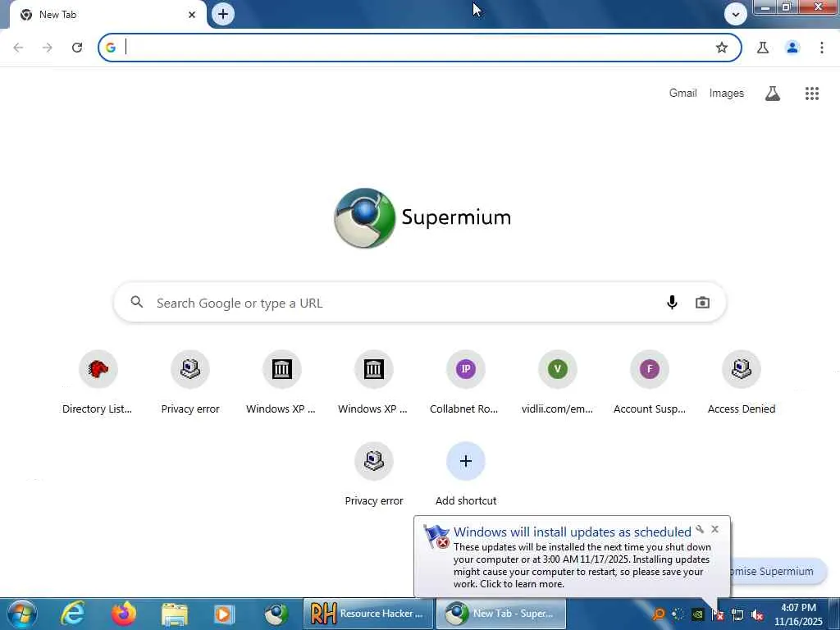Select the New Tab - Supermium taskbar button
This screenshot has height=630, width=840.
[x=501, y=614]
